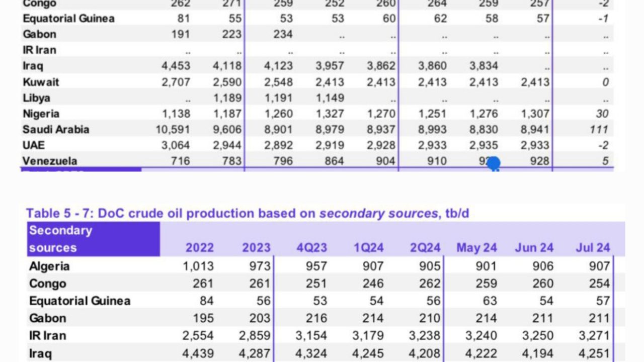Select Nigeria change value 30
This screenshot has width=644, height=362.
(602, 114)
